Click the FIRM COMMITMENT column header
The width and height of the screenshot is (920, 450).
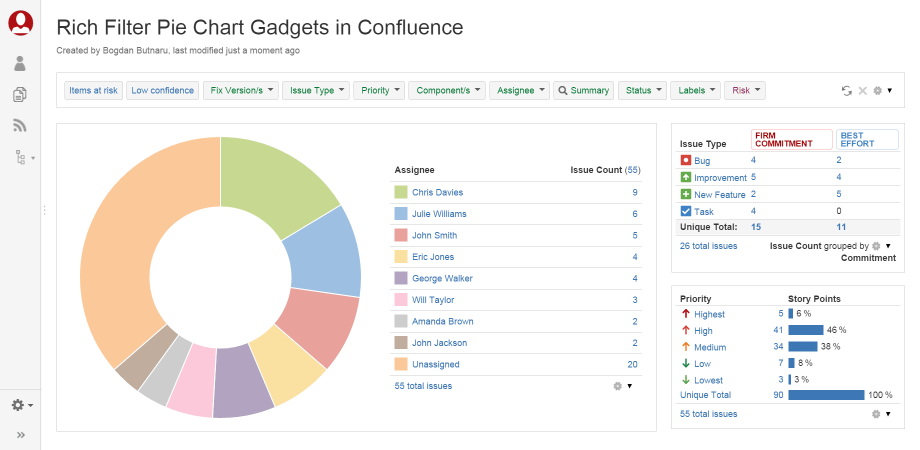coord(791,139)
